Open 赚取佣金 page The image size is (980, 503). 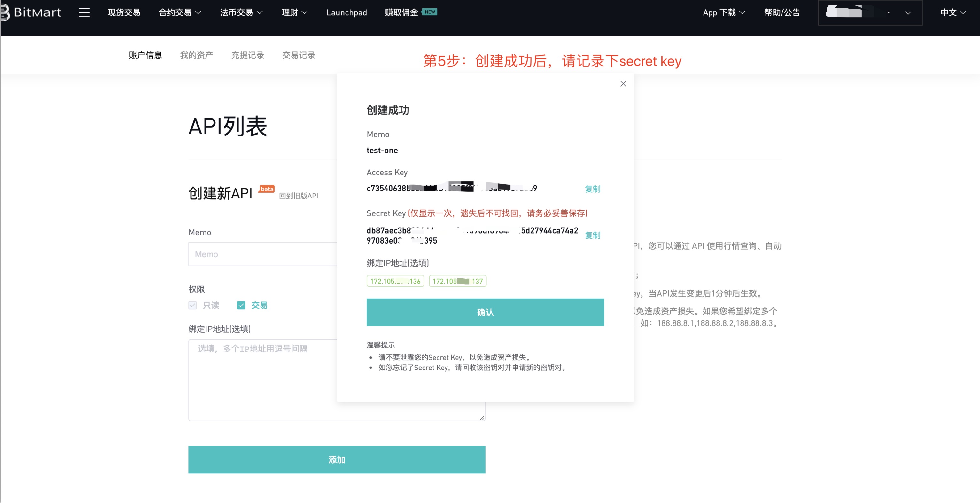click(x=401, y=12)
